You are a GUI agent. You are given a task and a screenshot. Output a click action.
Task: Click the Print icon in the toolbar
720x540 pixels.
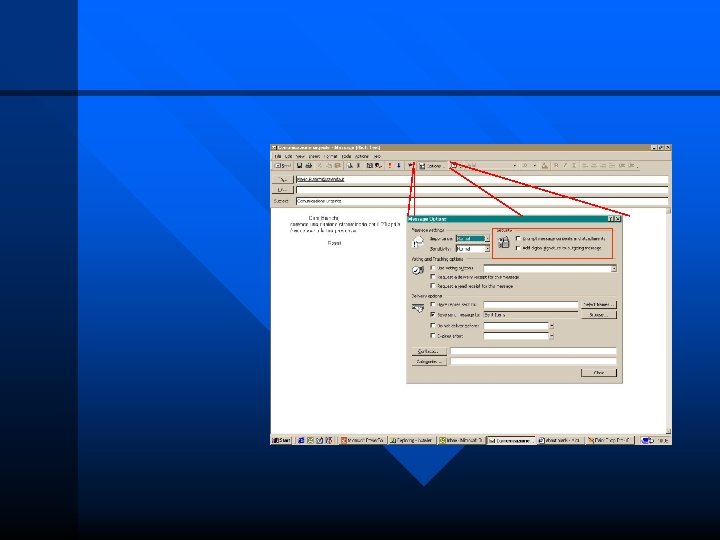point(309,166)
